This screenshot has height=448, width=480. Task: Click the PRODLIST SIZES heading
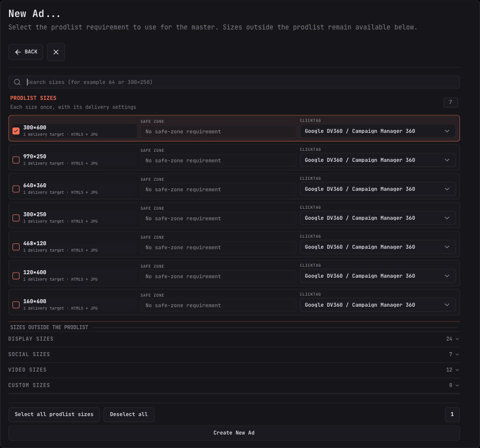click(x=33, y=98)
